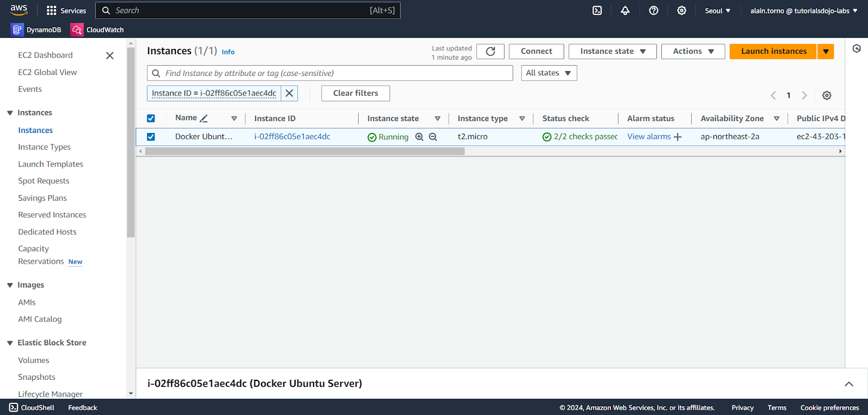This screenshot has height=415, width=868.
Task: Collapse the Instances sidebar section
Action: coord(10,113)
